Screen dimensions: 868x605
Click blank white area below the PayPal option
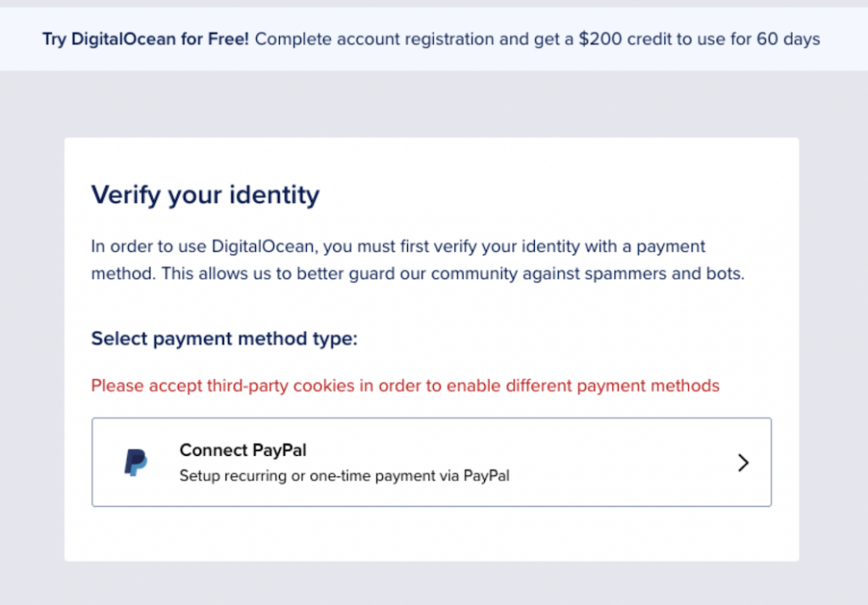[431, 534]
